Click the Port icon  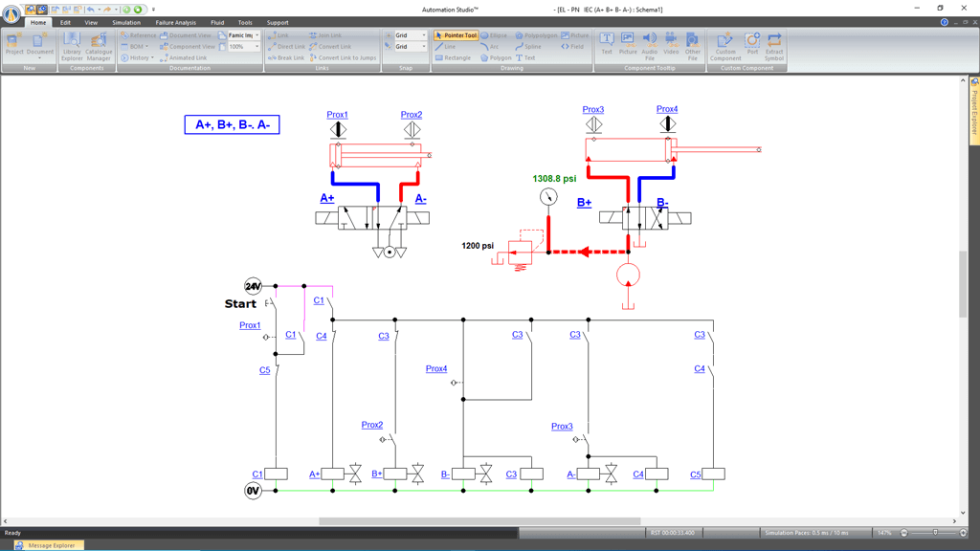pos(752,45)
